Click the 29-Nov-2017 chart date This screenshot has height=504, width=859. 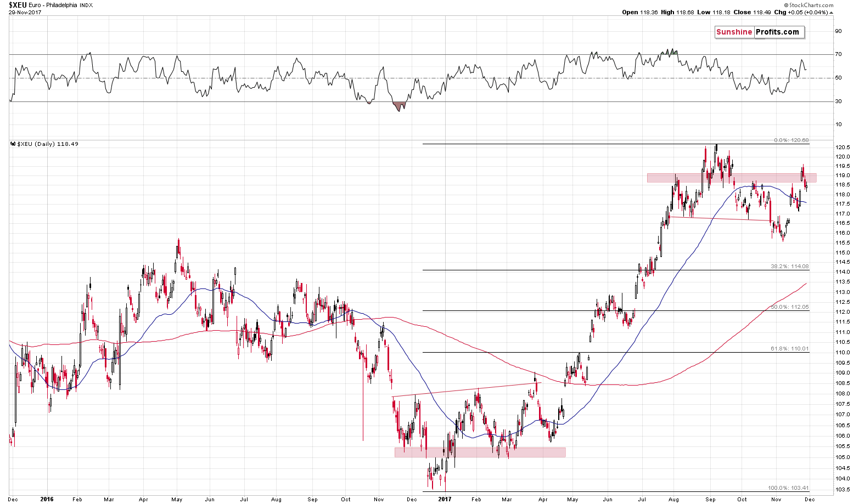point(26,12)
